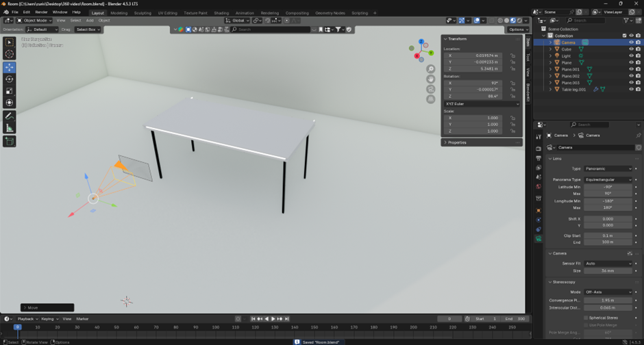644x345 pixels.
Task: Choose the Measure tool
Action: click(10, 128)
